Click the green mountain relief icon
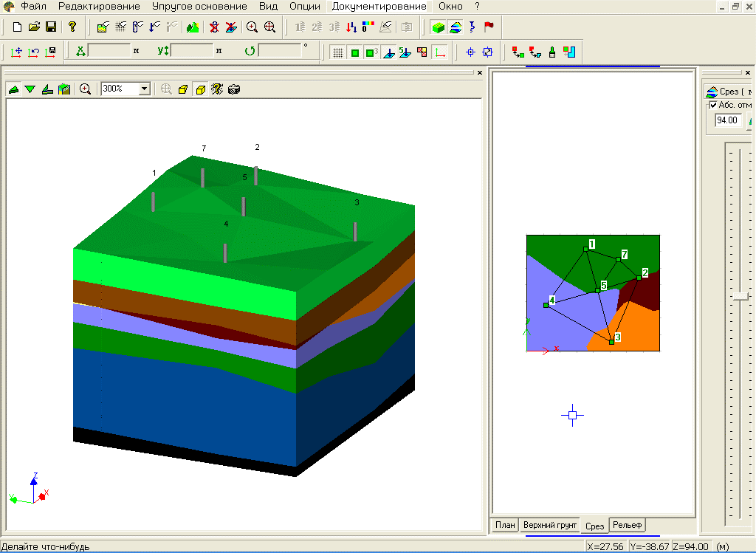This screenshot has height=553, width=756. [x=193, y=27]
